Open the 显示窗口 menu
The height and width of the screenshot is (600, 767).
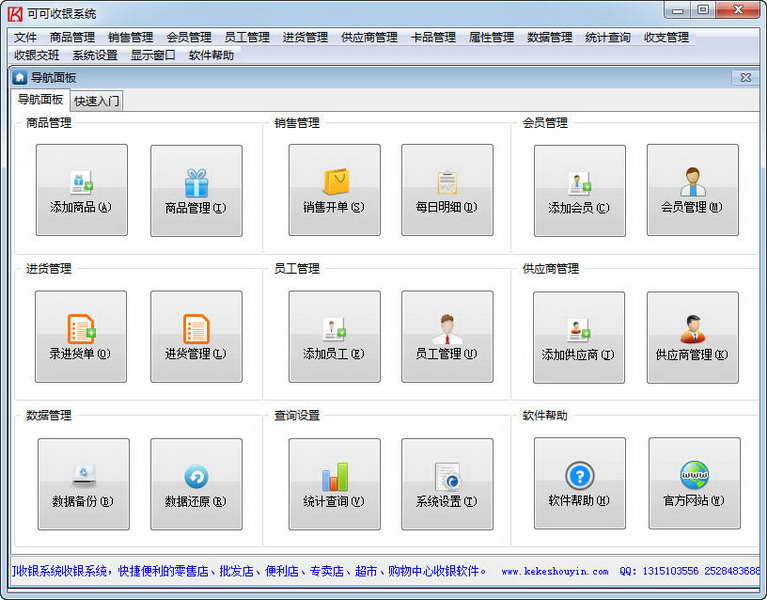(153, 55)
